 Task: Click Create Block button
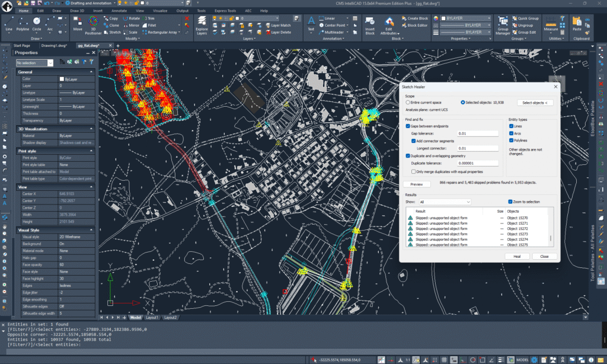pyautogui.click(x=414, y=18)
